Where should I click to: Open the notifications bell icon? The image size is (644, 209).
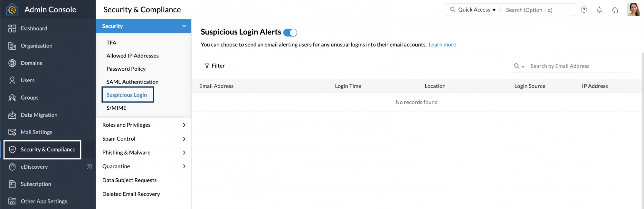point(599,10)
